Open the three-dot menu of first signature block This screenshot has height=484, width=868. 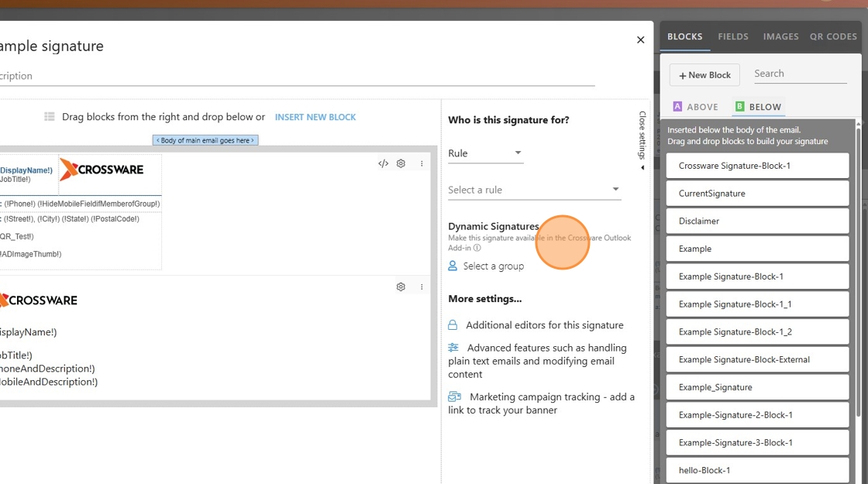tap(422, 163)
